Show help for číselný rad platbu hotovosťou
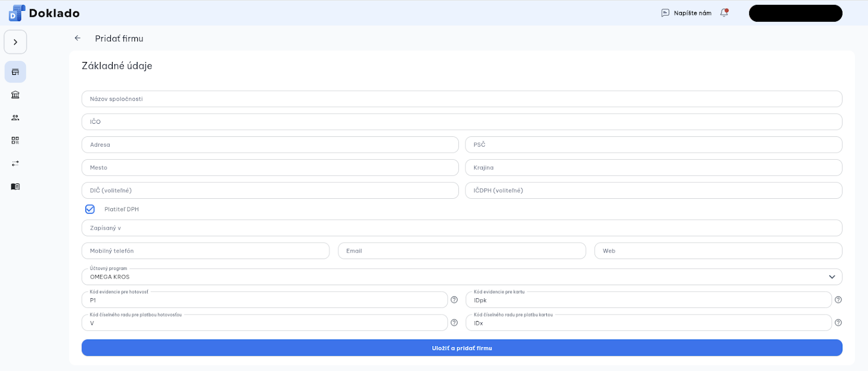 click(x=454, y=323)
